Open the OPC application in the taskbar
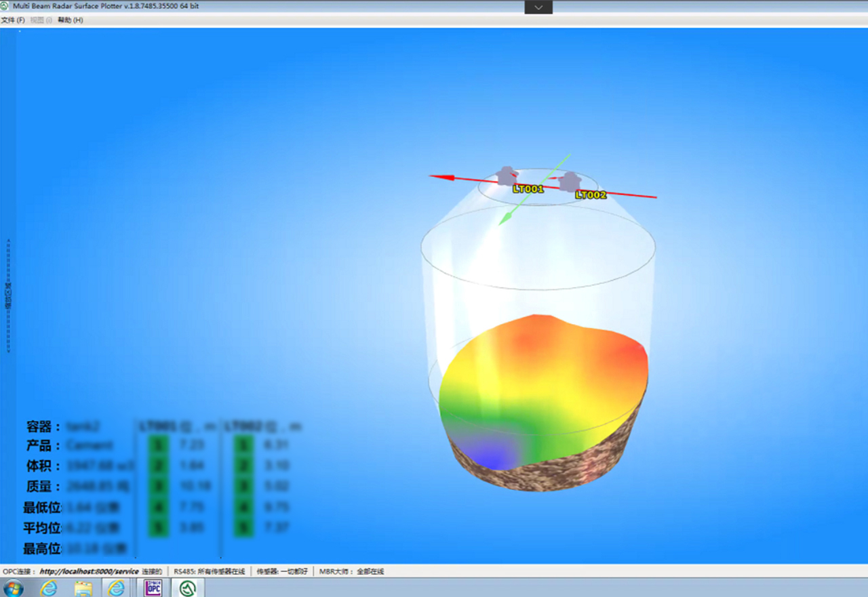Image resolution: width=868 pixels, height=597 pixels. coord(153,588)
